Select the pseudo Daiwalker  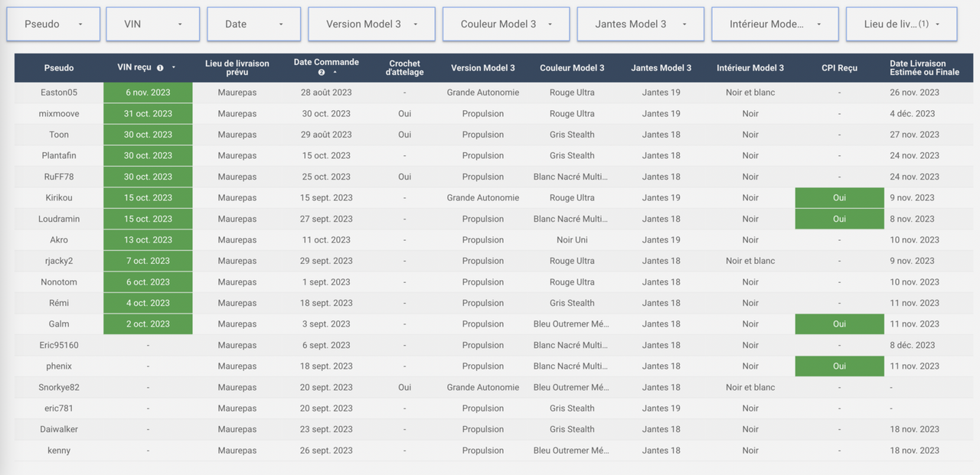[x=59, y=429]
